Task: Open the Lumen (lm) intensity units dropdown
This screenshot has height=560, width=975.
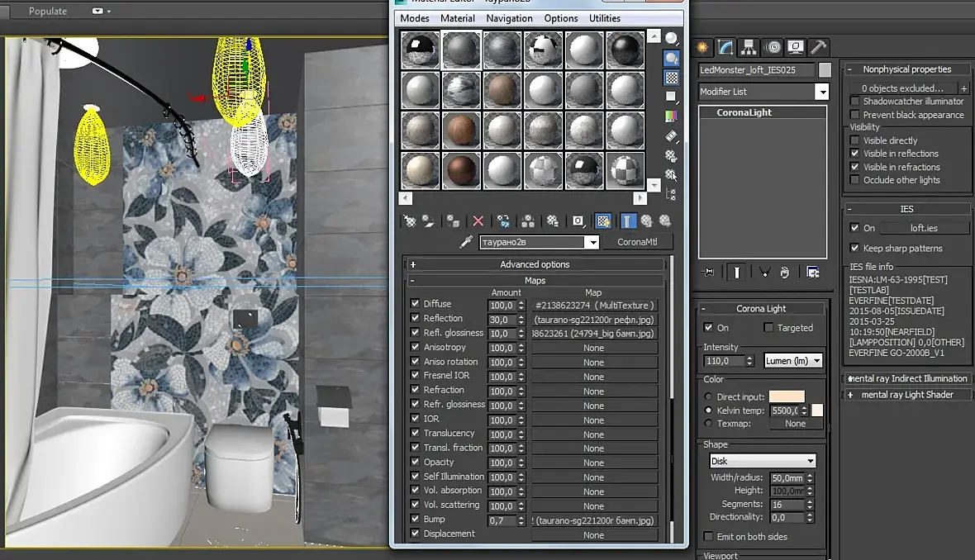Action: click(x=793, y=361)
